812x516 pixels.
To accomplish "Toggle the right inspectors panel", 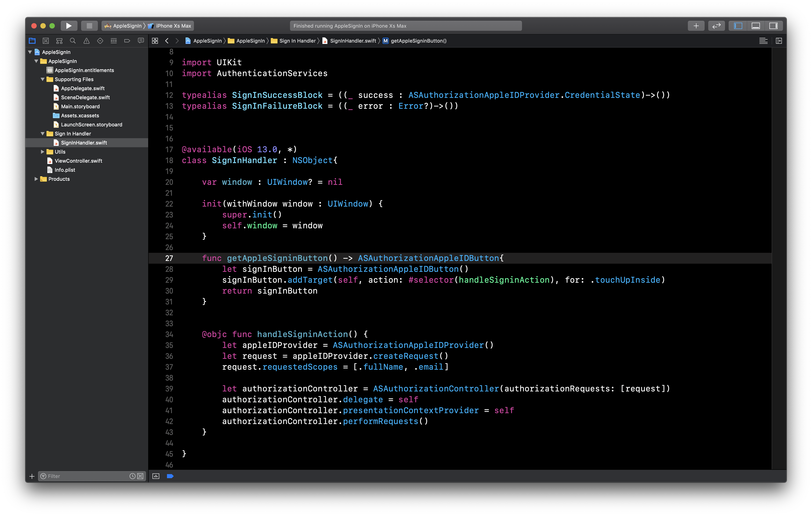I will (773, 26).
